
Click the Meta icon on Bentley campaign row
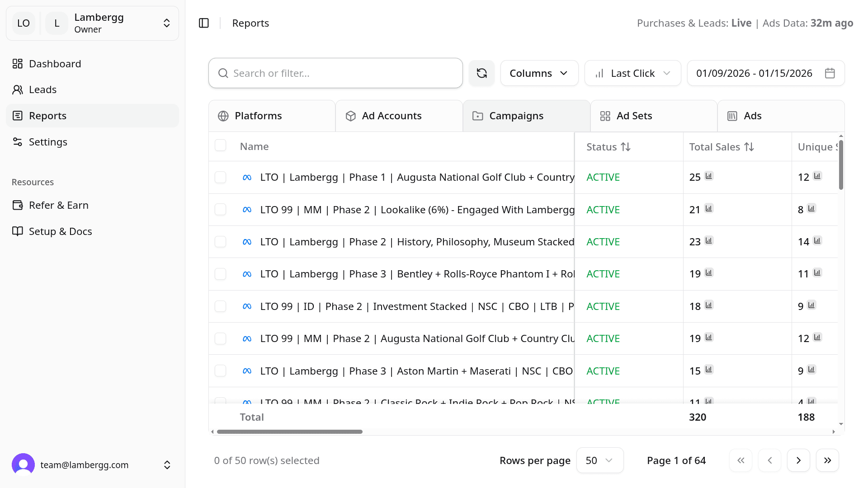tap(247, 274)
